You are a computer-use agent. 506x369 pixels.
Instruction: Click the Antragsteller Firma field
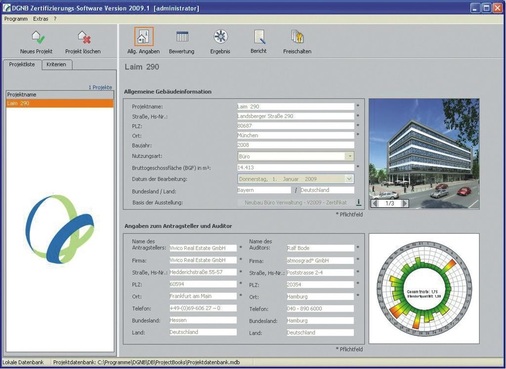coord(203,260)
